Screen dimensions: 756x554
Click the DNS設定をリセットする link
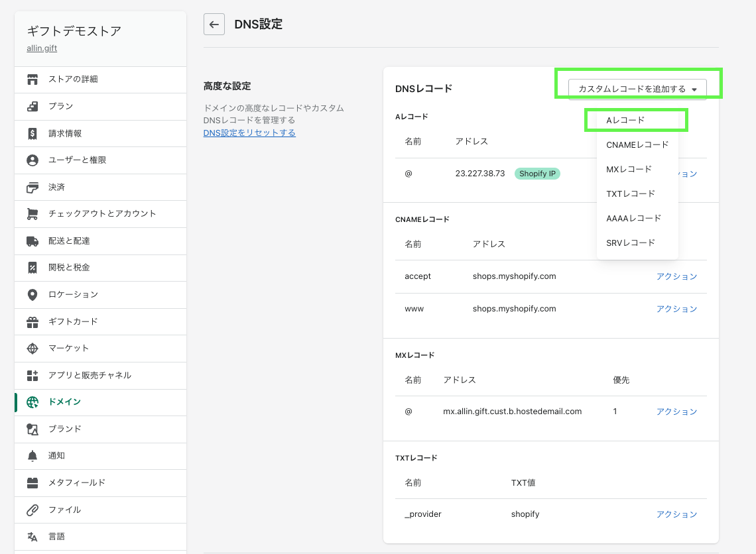249,133
